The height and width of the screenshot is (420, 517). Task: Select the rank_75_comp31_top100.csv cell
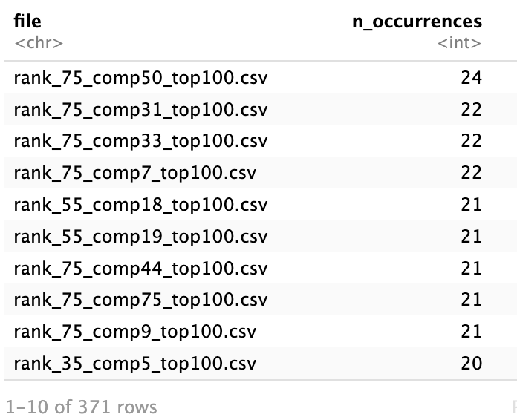pyautogui.click(x=140, y=110)
